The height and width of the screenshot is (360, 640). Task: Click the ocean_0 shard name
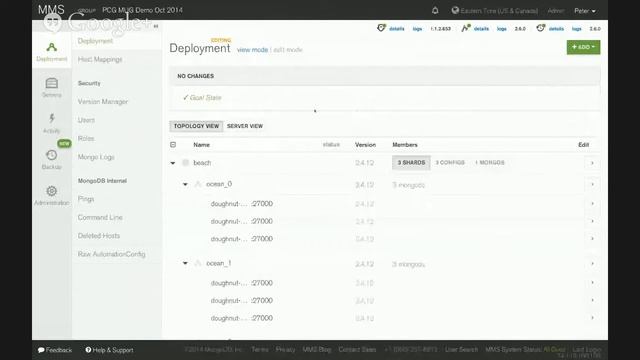coord(219,184)
